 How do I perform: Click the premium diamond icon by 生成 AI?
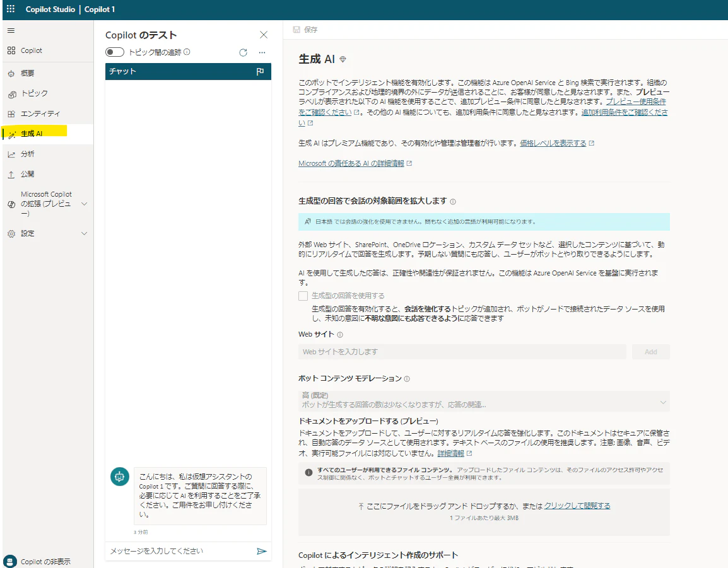[343, 59]
